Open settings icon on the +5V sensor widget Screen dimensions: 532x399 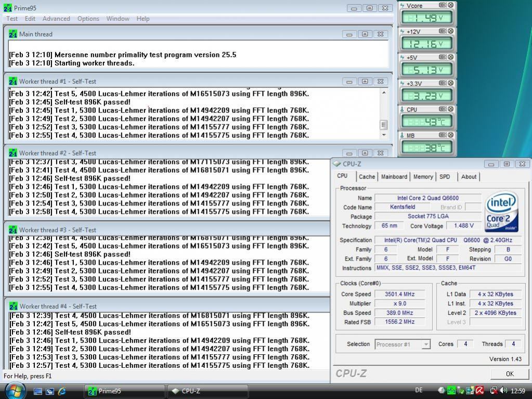pos(443,57)
